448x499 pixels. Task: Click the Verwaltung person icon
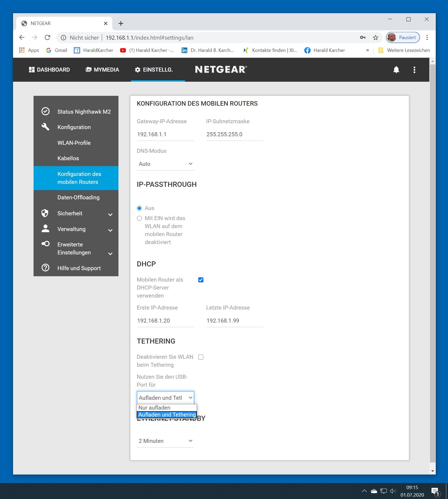pos(46,229)
